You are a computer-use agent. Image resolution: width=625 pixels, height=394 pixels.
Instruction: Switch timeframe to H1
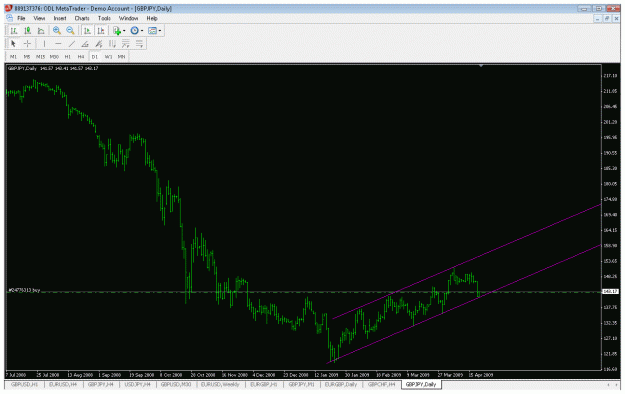pos(67,57)
